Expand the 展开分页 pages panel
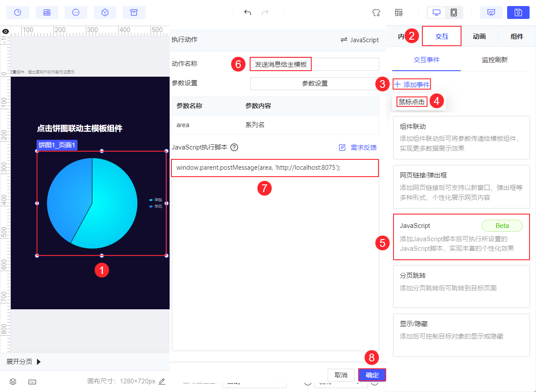 [x=24, y=362]
